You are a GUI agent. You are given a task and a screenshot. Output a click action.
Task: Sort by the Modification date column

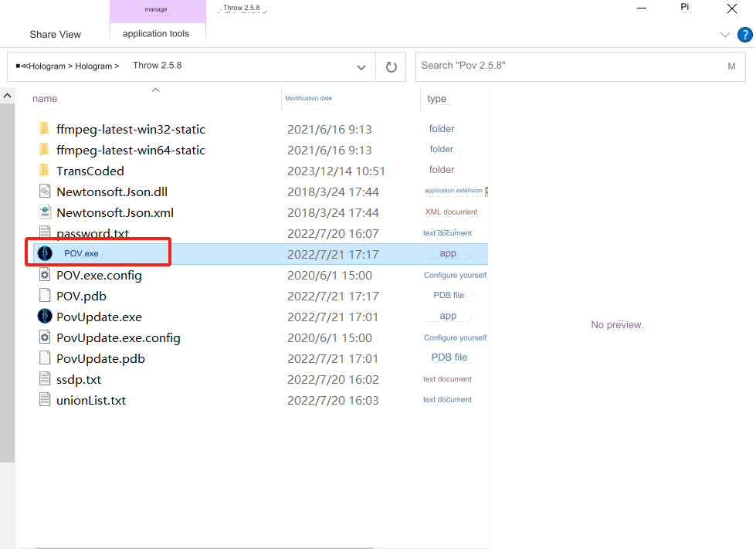pyautogui.click(x=309, y=98)
